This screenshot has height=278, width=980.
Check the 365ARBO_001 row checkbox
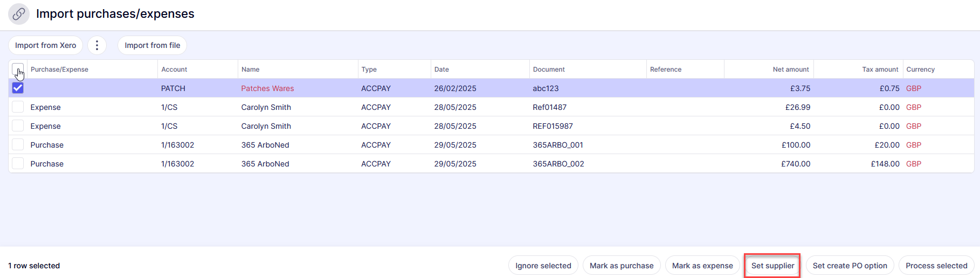coord(18,145)
